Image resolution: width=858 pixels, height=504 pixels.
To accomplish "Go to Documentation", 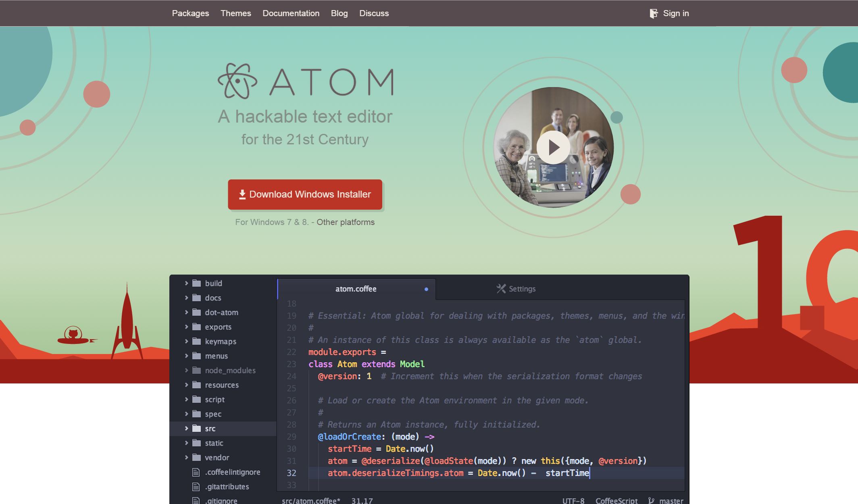I will tap(291, 13).
